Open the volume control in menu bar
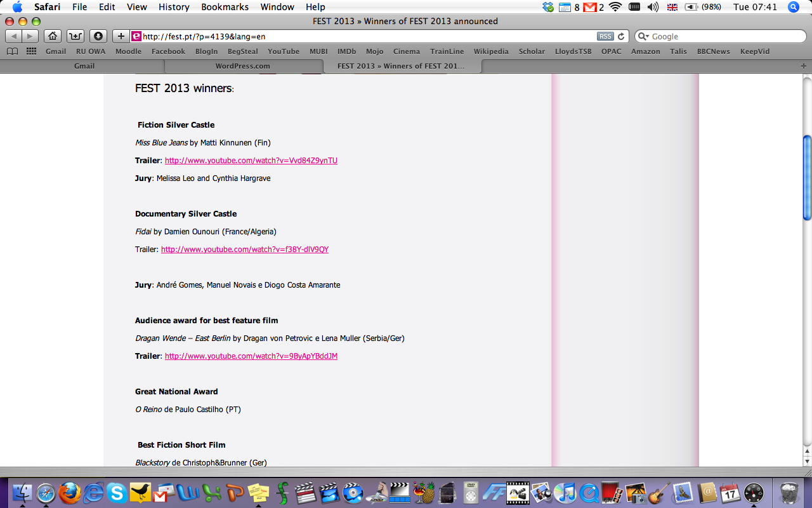Image resolution: width=812 pixels, height=508 pixels. (653, 7)
